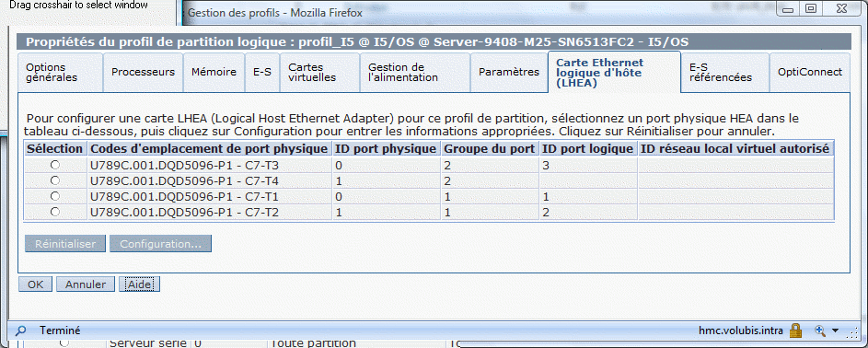Click Toute partition cell in background window

pyautogui.click(x=312, y=343)
